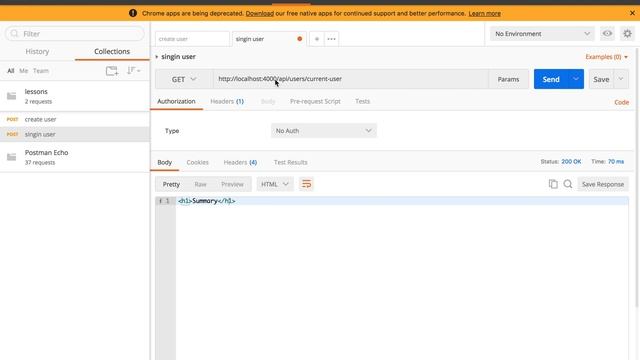Click the environment quick look eye icon
640x360 pixels.
click(x=607, y=34)
